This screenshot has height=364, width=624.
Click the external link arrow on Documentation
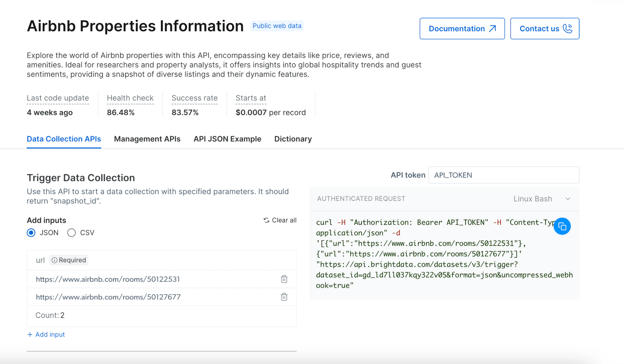coord(492,29)
